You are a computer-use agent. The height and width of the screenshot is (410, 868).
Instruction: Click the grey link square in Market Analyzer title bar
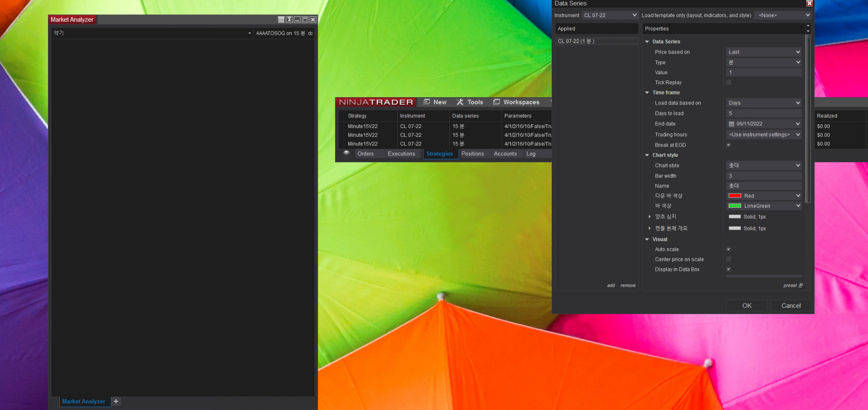coord(281,20)
